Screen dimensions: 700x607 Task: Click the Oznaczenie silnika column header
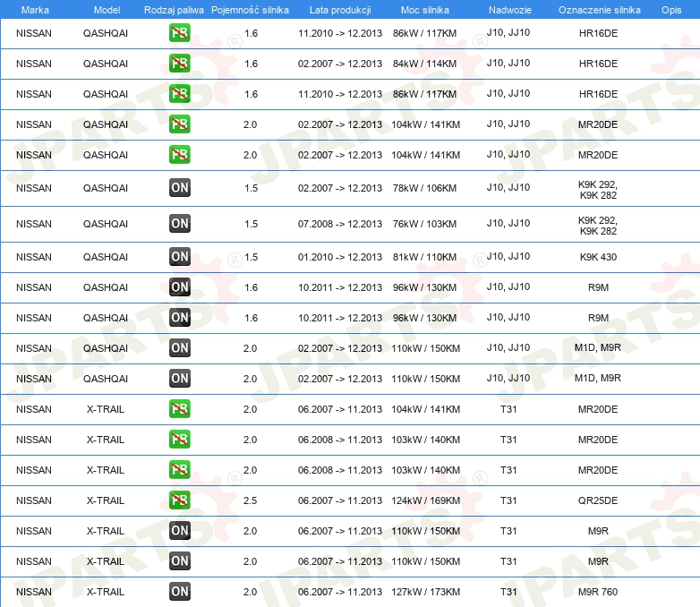click(x=599, y=10)
